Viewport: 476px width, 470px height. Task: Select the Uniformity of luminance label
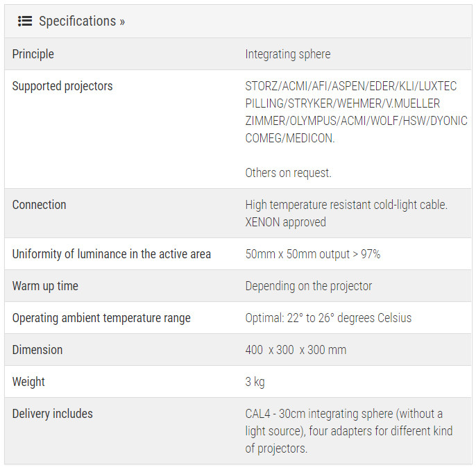111,254
